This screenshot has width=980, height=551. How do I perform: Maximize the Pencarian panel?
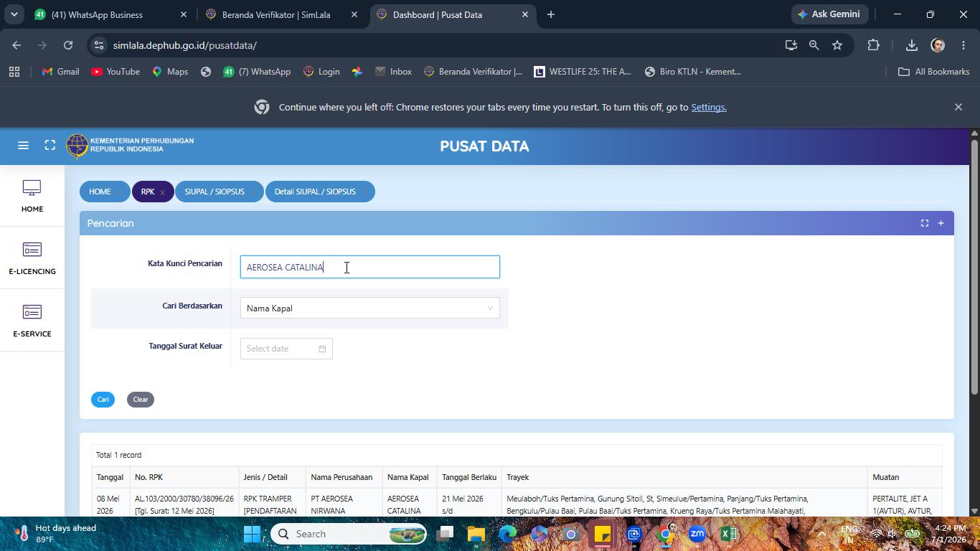(925, 223)
